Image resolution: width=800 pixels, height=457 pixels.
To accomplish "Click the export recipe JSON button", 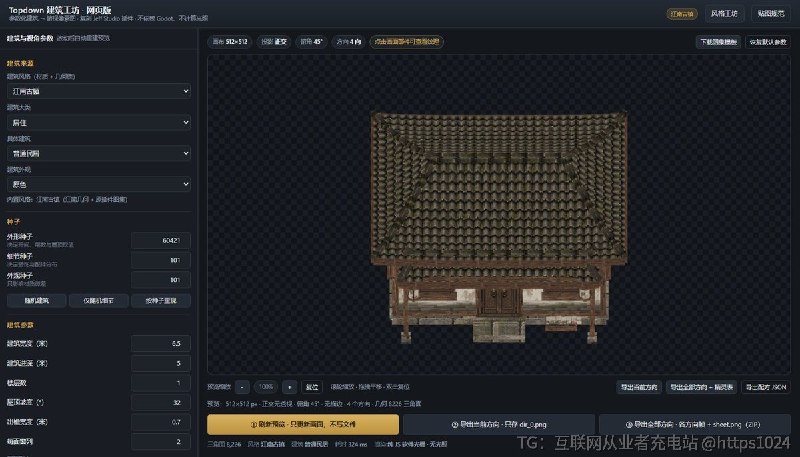I will [x=766, y=387].
